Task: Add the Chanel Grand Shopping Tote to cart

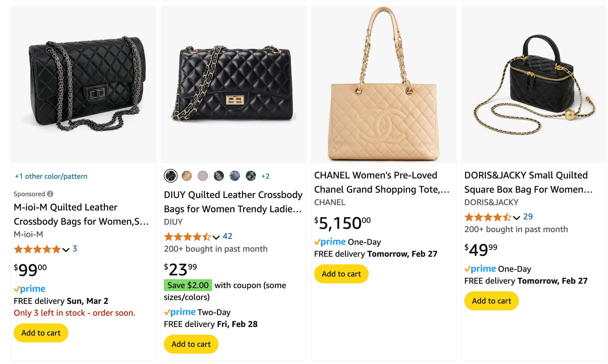Action: click(341, 274)
